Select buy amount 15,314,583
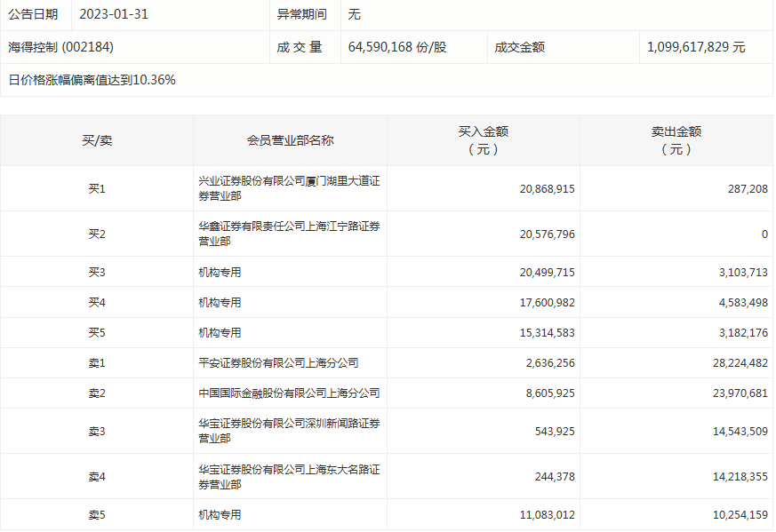Viewport: 776px width, 532px height. [x=547, y=333]
